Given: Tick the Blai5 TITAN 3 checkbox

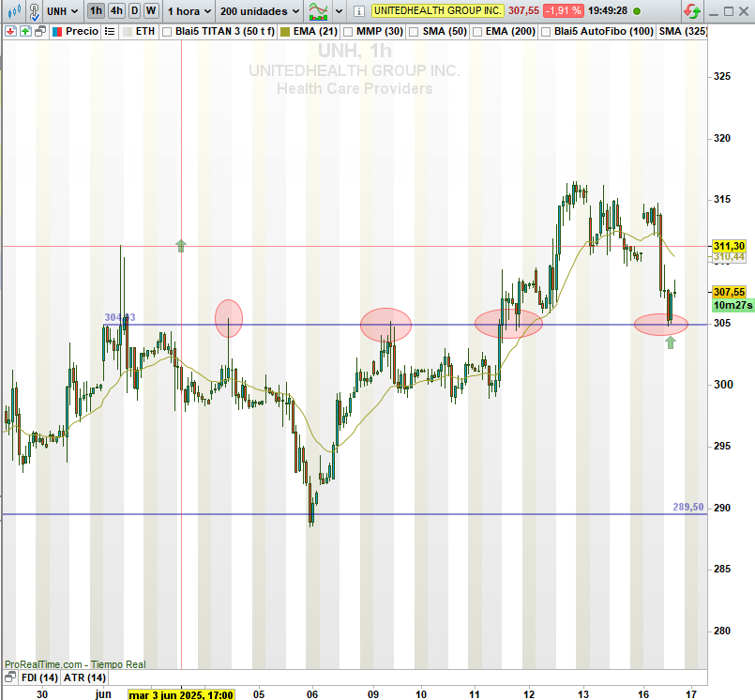Looking at the screenshot, I should [x=167, y=32].
